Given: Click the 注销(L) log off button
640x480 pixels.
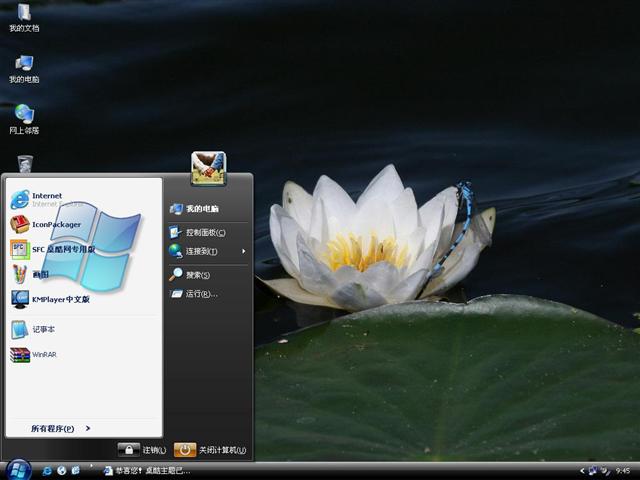Looking at the screenshot, I should [142, 450].
